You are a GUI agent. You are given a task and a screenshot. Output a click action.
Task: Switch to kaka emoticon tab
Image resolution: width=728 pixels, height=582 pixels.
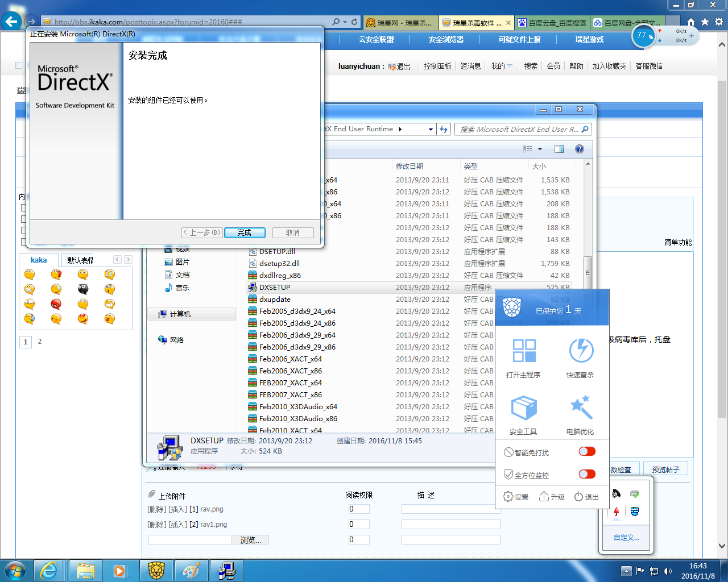coord(39,260)
